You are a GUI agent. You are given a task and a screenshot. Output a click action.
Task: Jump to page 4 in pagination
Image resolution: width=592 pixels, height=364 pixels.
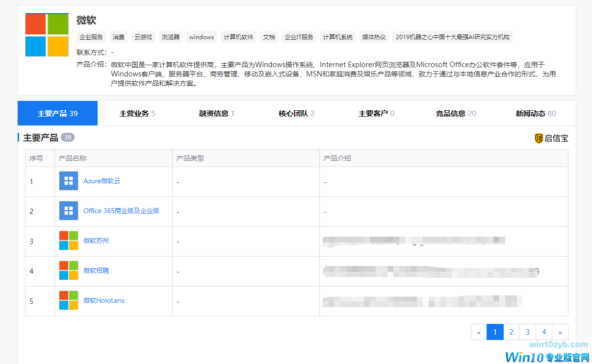544,332
